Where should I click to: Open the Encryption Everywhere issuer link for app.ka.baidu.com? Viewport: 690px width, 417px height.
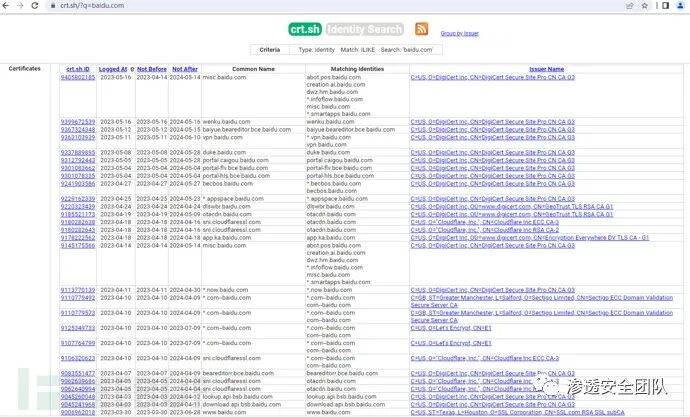529,238
